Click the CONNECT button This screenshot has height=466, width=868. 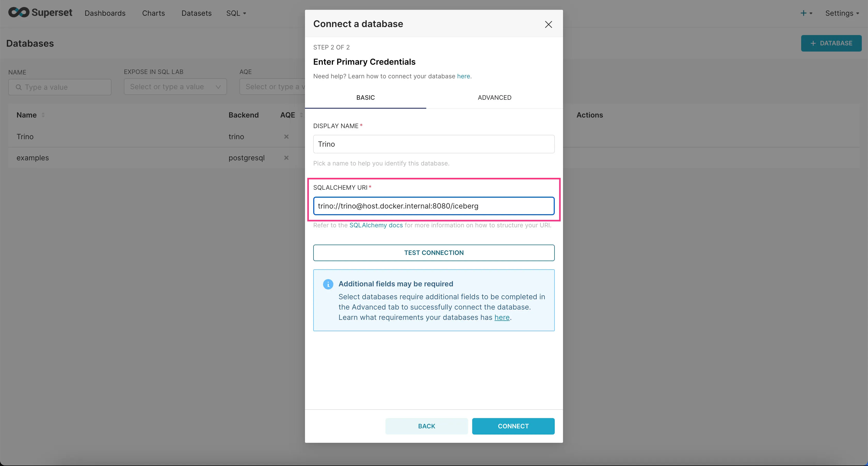(513, 426)
